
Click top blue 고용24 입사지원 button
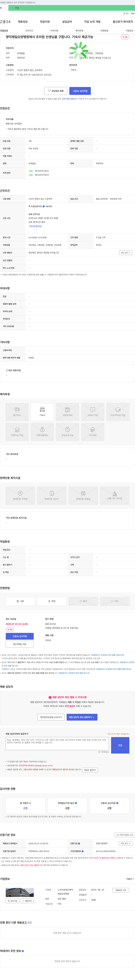point(80,91)
